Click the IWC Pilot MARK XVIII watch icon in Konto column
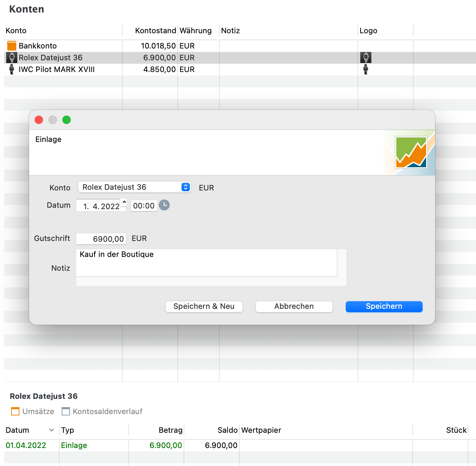The image size is (476, 466). [12, 69]
